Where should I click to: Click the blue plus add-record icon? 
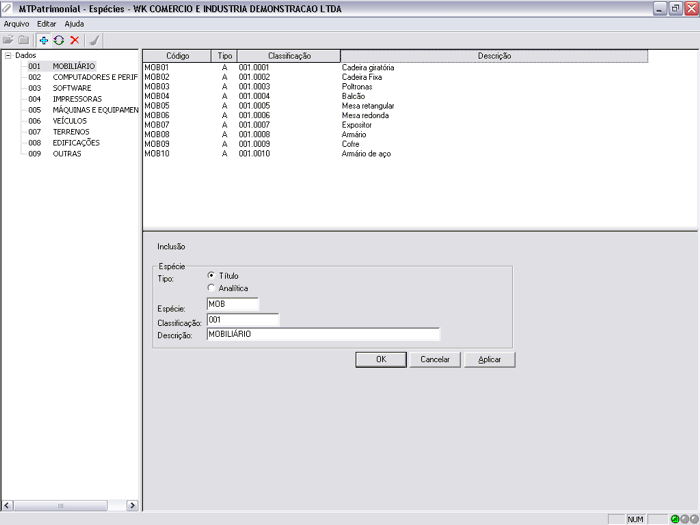tap(43, 40)
